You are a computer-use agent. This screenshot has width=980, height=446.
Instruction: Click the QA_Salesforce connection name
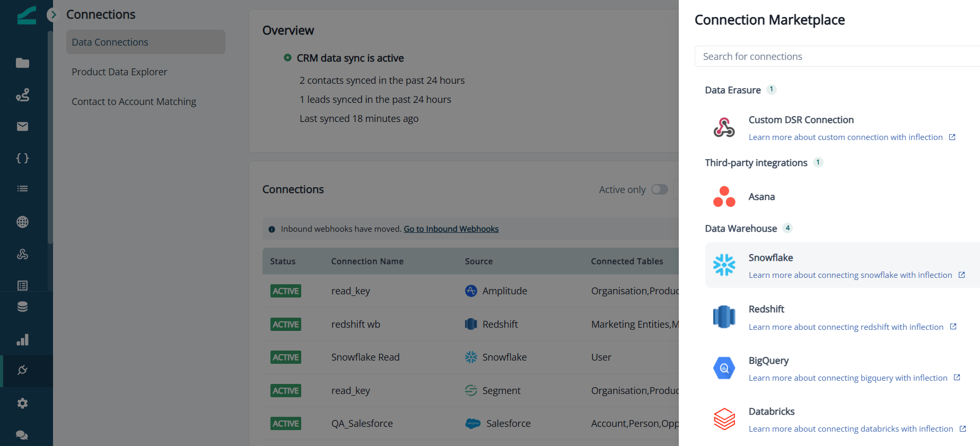pos(362,424)
